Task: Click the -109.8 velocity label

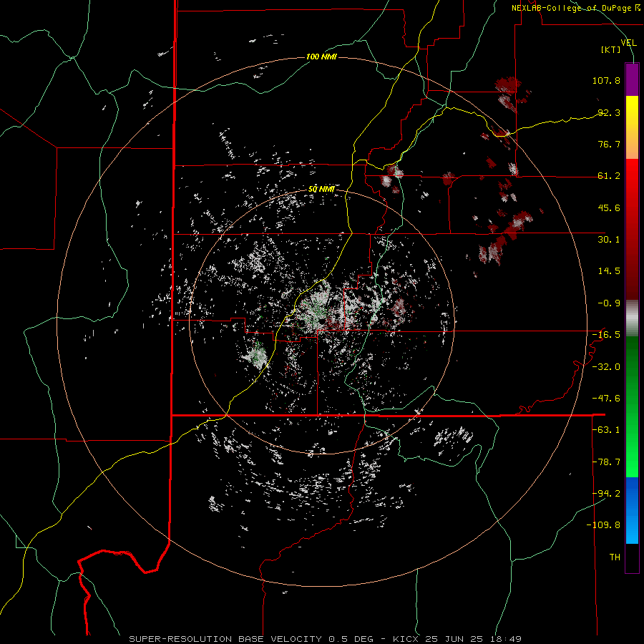Action: [603, 525]
